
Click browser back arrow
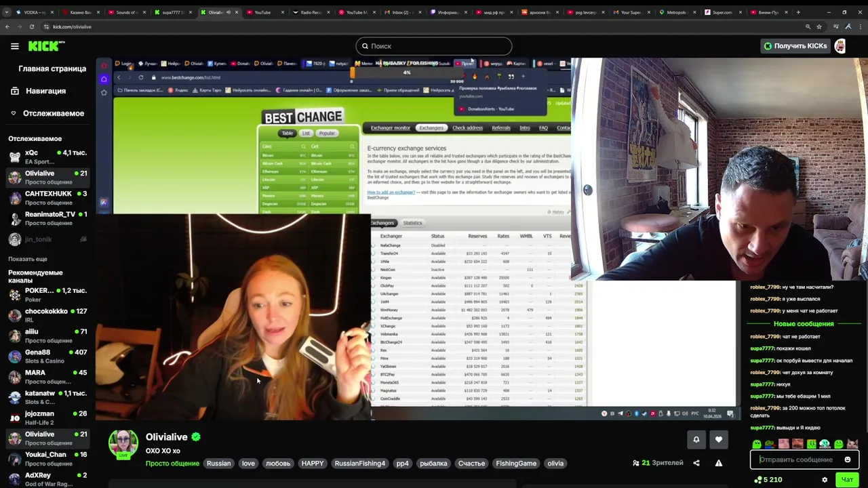(7, 26)
